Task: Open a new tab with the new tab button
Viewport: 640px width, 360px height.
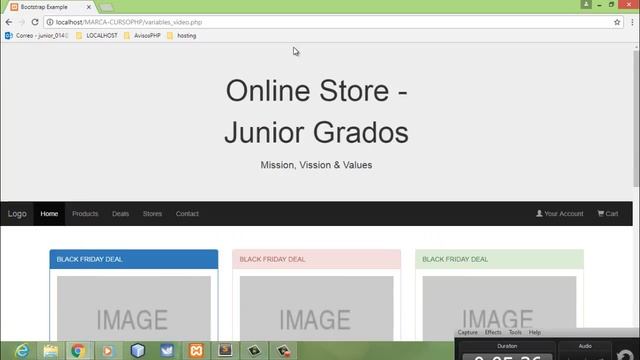Action: coord(106,7)
